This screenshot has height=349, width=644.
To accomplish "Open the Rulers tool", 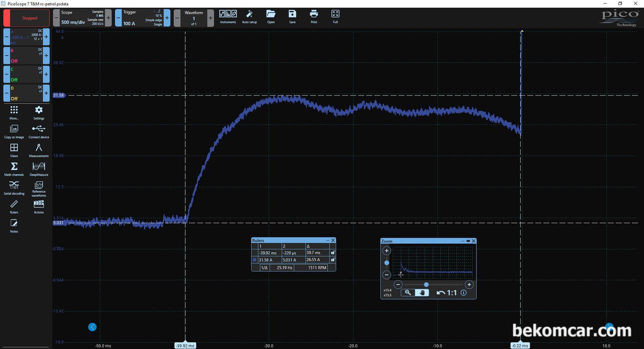I will [14, 206].
